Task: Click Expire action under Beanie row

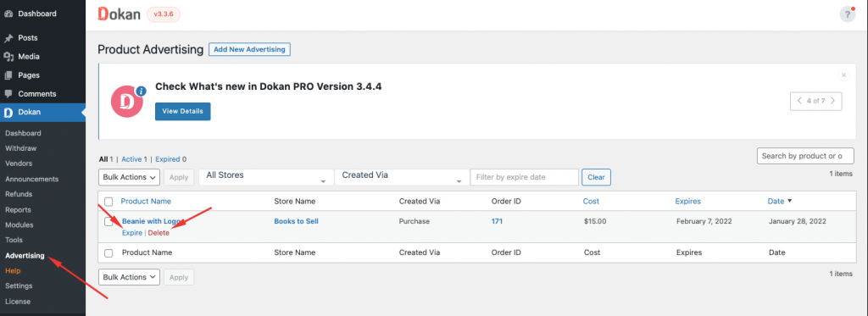Action: [131, 233]
